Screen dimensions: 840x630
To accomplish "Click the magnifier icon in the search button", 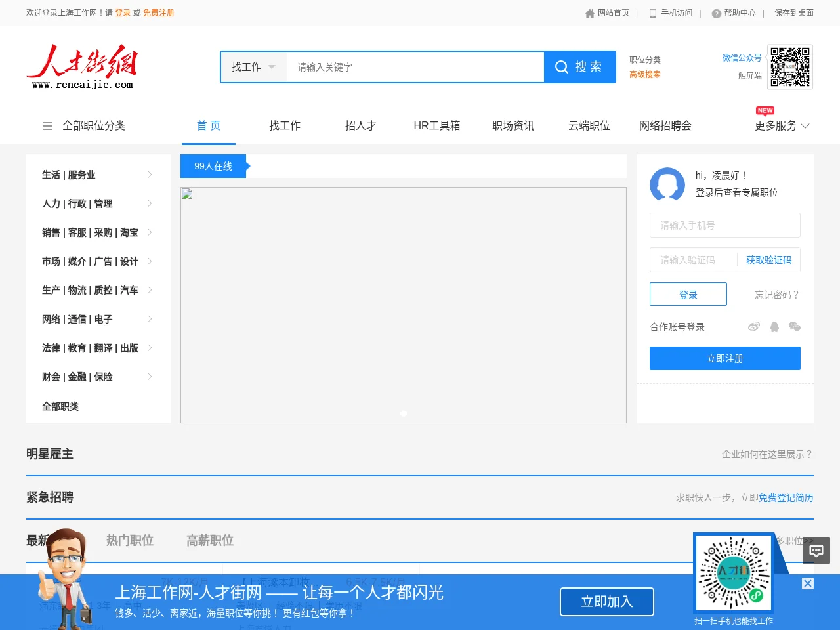I will coord(562,67).
